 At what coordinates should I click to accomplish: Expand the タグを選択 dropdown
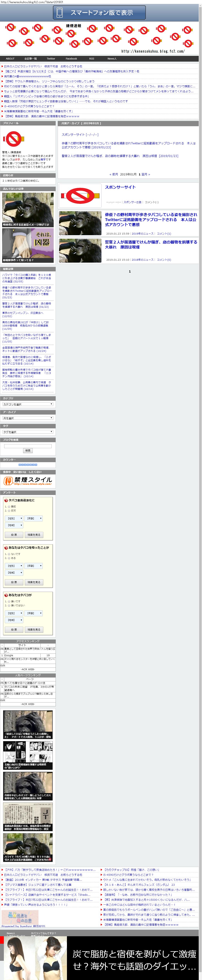pyautogui.click(x=28, y=432)
